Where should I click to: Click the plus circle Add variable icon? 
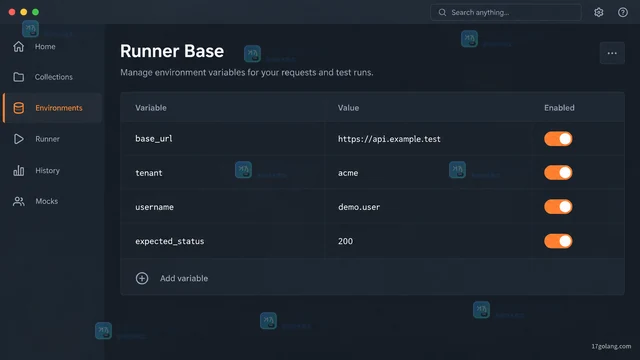142,278
